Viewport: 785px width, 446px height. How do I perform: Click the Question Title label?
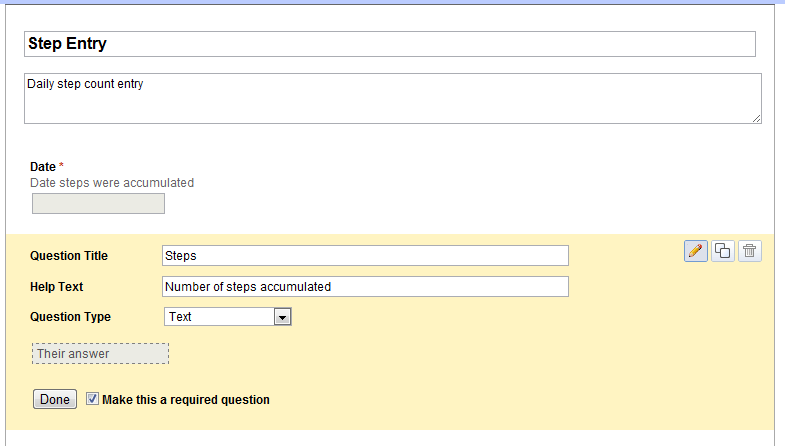pos(69,256)
